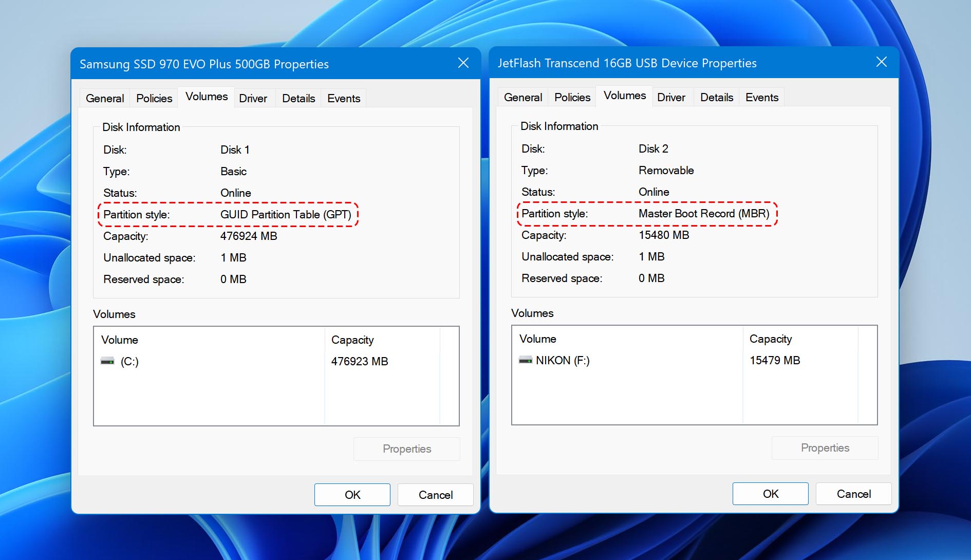Click the Properties button in Samsung dialog
This screenshot has width=971, height=560.
(x=406, y=449)
